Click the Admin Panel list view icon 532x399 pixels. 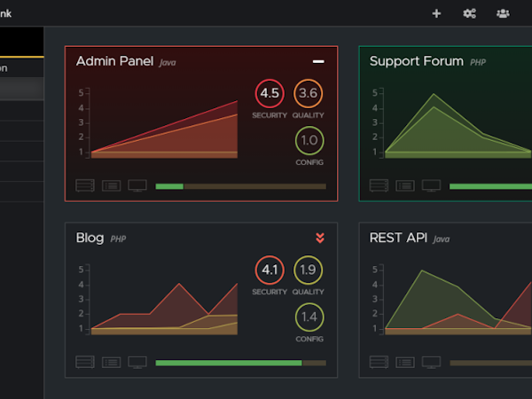[x=112, y=185]
